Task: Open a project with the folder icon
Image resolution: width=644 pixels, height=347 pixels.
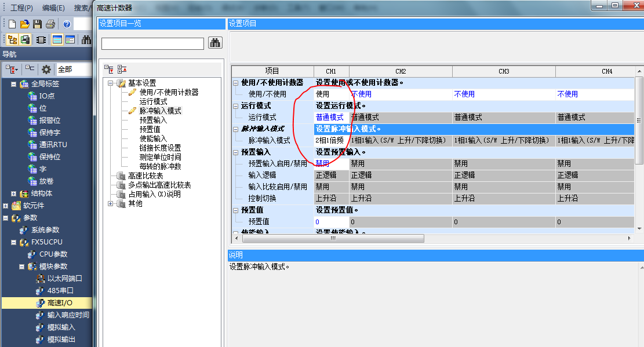Action: click(24, 24)
